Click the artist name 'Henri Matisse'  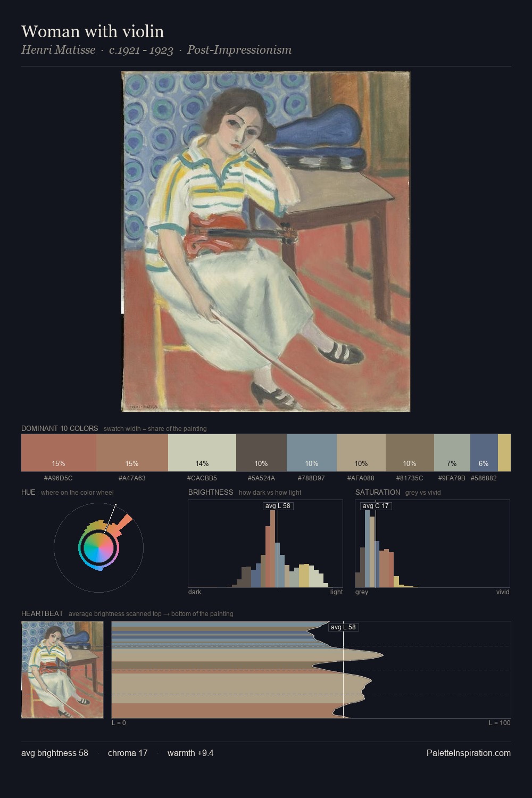tap(59, 50)
